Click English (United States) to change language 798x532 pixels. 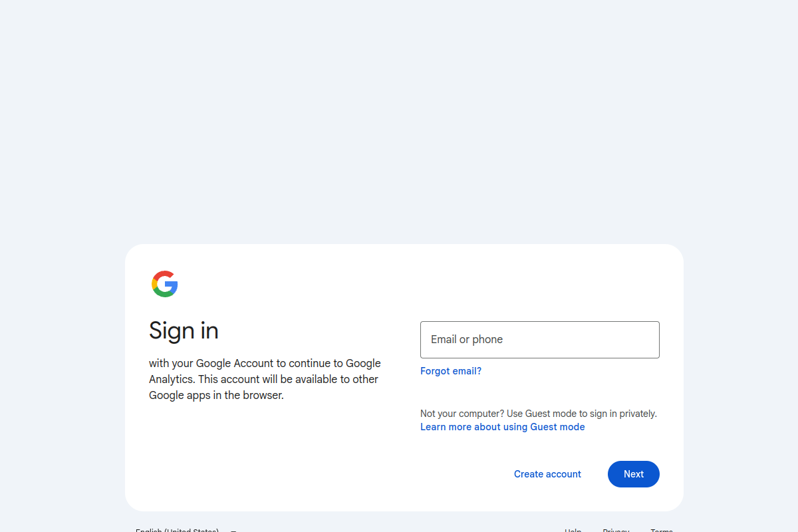tap(178, 530)
